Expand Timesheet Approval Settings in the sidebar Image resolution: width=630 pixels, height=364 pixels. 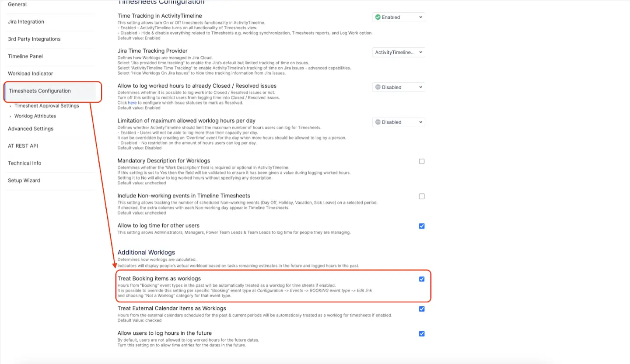coord(47,106)
